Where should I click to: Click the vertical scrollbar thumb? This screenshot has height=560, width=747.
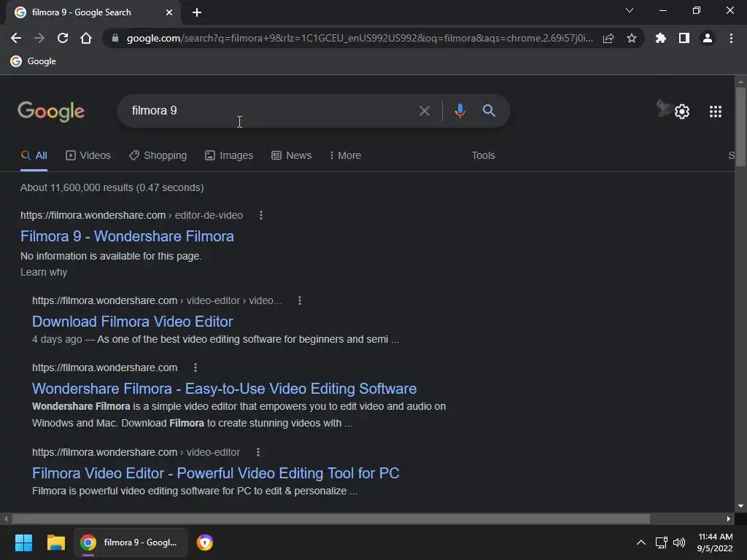tap(740, 127)
